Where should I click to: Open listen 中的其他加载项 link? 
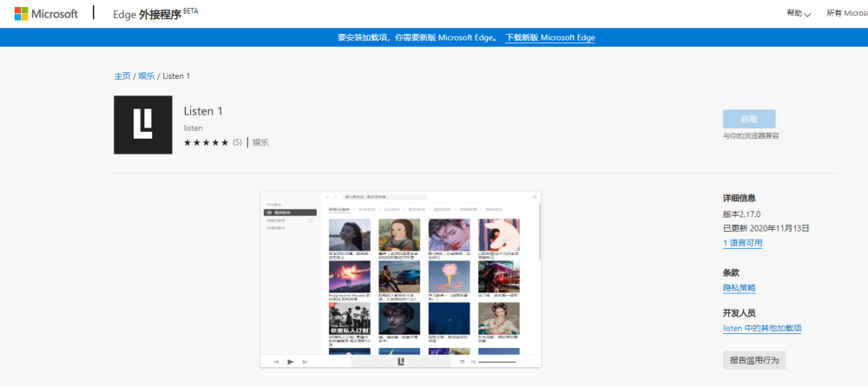coord(762,328)
